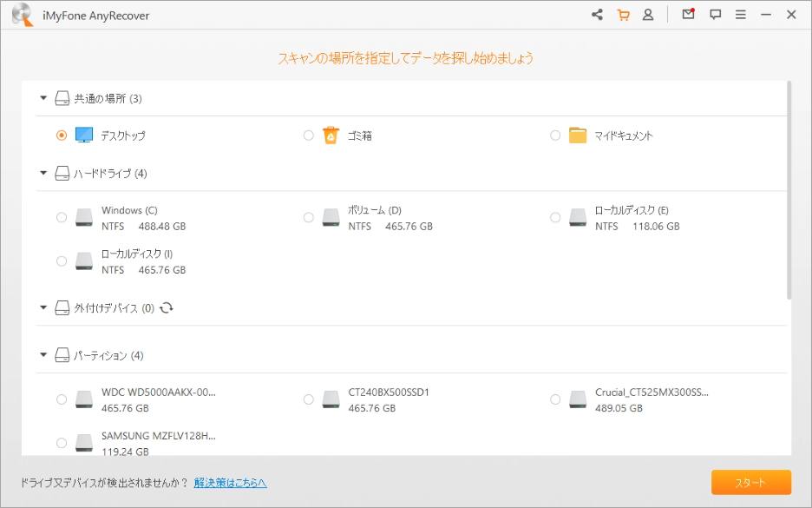Click the share icon in the title bar
Image resolution: width=812 pixels, height=508 pixels.
597,16
